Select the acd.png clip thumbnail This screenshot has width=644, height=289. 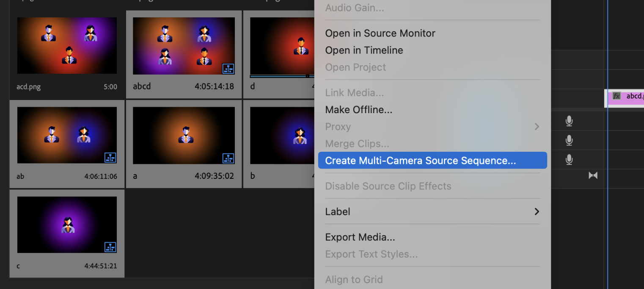pos(67,45)
